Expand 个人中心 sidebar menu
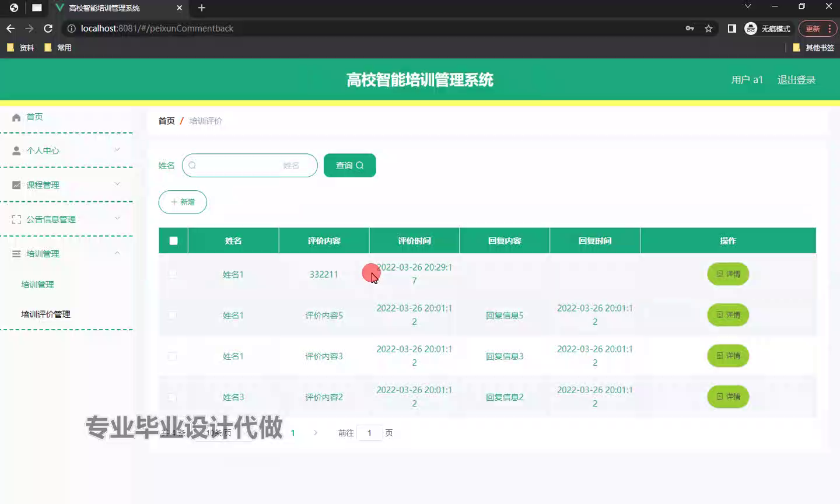Viewport: 840px width, 504px height. coord(66,150)
